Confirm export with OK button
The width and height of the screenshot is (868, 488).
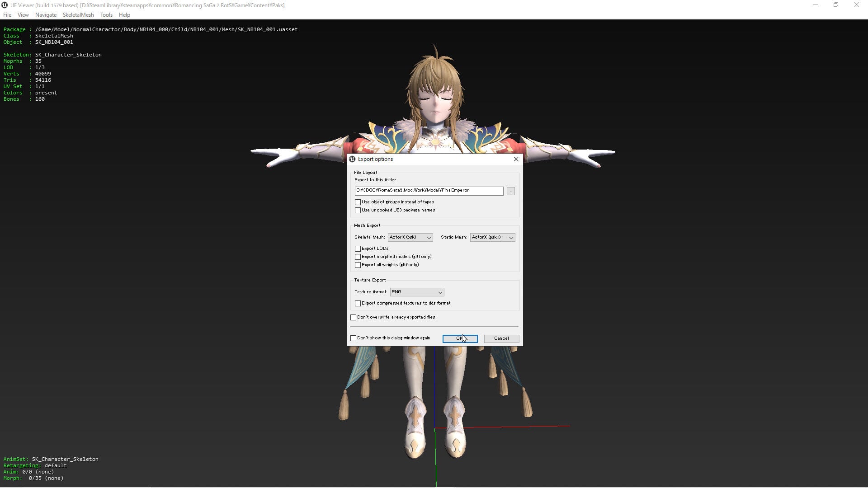tap(460, 338)
